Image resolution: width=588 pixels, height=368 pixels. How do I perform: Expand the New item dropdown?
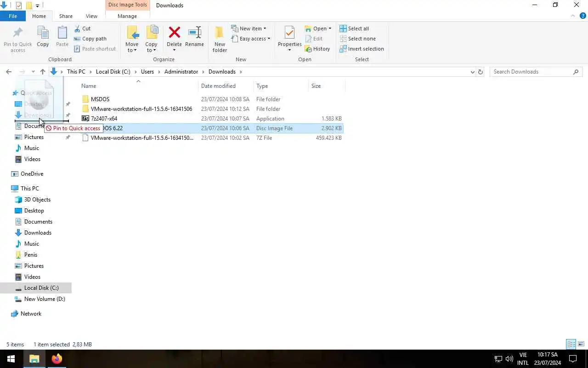click(249, 29)
